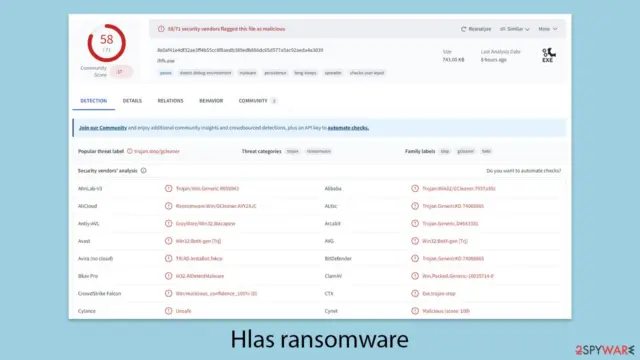Select the Behavior tab
The image size is (640, 360).
(211, 101)
